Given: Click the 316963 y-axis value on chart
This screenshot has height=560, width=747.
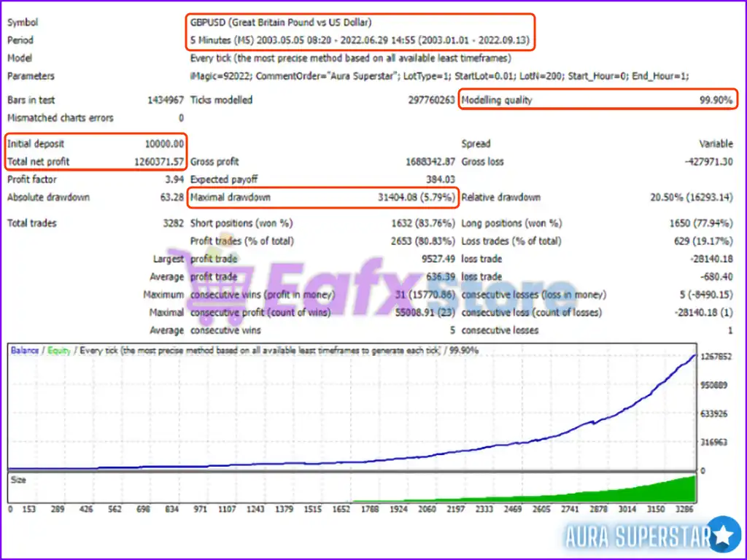Looking at the screenshot, I should (714, 443).
